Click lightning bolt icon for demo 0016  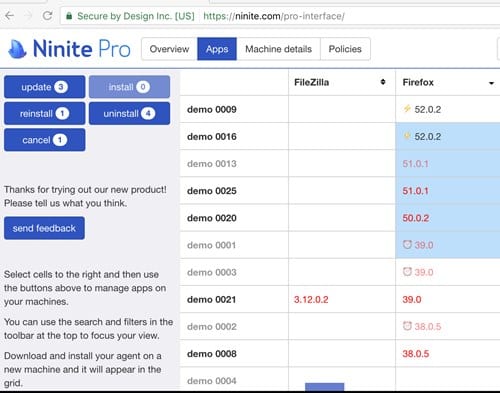pos(407,136)
